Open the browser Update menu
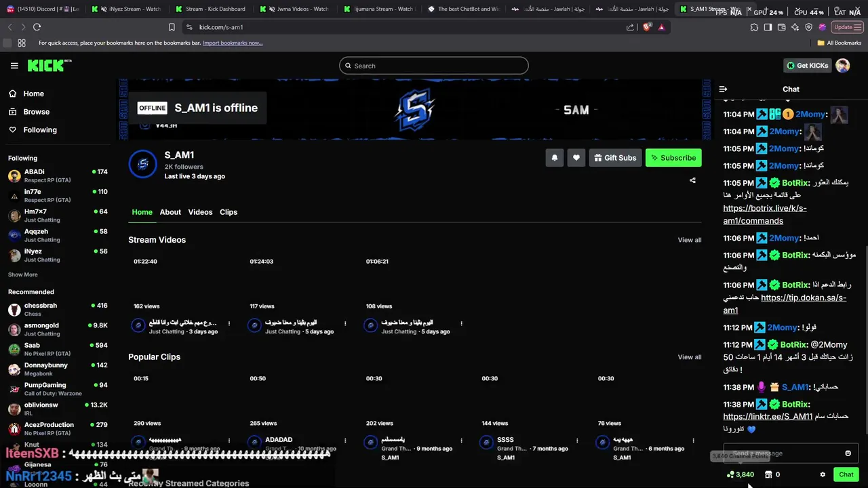Viewport: 868px width, 488px height. [846, 27]
